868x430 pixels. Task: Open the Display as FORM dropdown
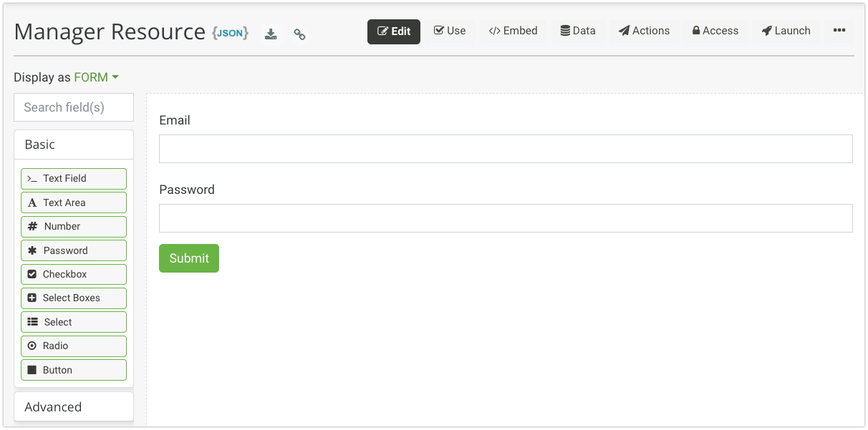(x=96, y=77)
